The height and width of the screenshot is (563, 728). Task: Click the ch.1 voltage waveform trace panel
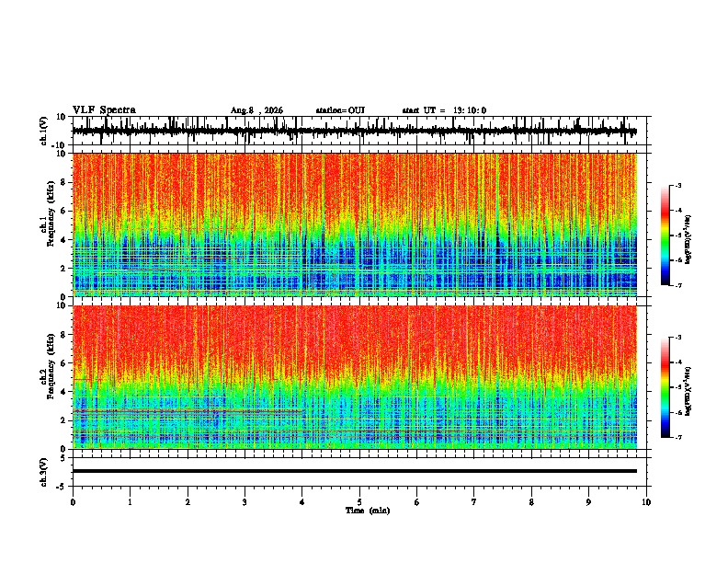pyautogui.click(x=361, y=131)
